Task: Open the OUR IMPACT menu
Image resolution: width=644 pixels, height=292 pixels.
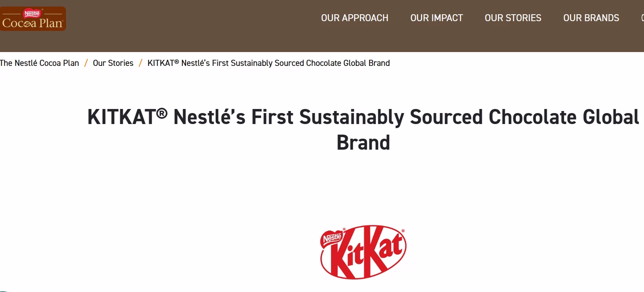Action: tap(436, 18)
